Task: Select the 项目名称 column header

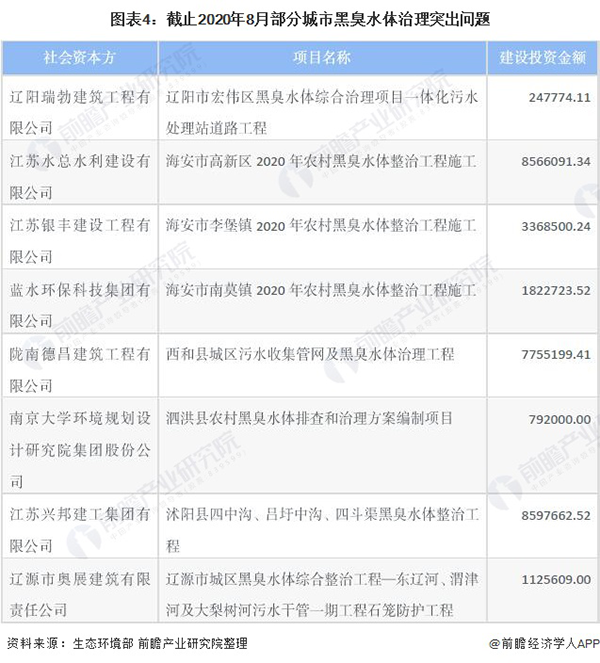Action: coord(322,56)
